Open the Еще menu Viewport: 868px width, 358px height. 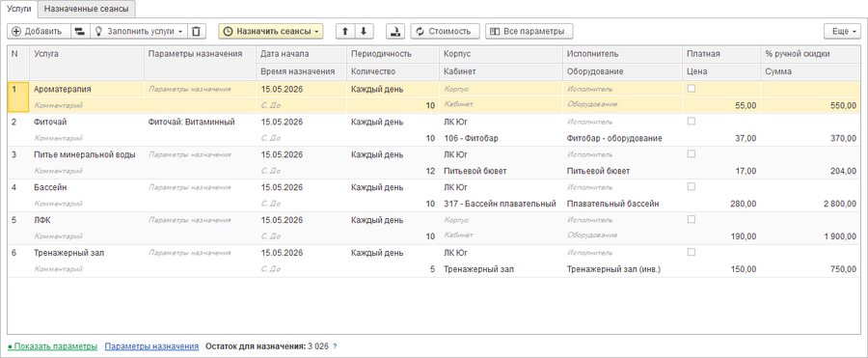tap(843, 32)
